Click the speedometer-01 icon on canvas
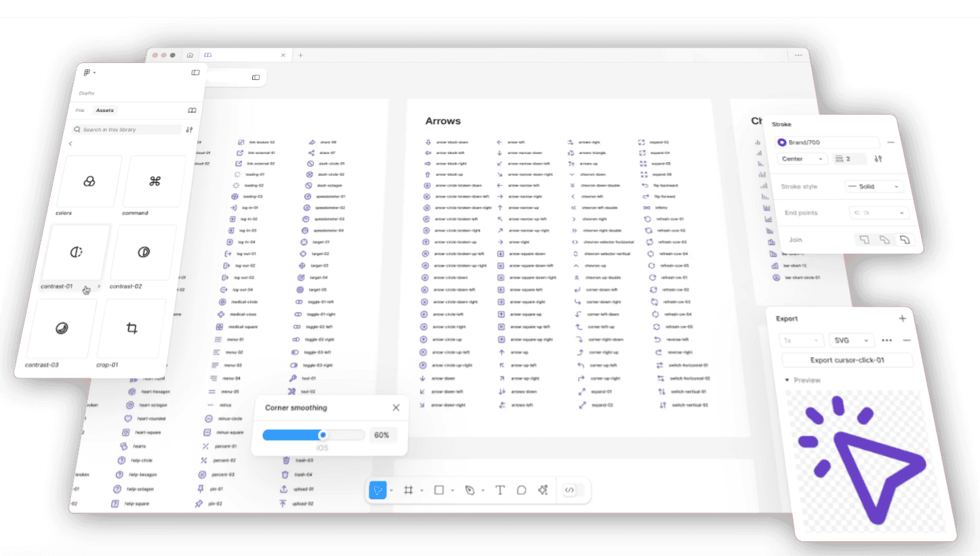The height and width of the screenshot is (556, 980). click(x=308, y=197)
